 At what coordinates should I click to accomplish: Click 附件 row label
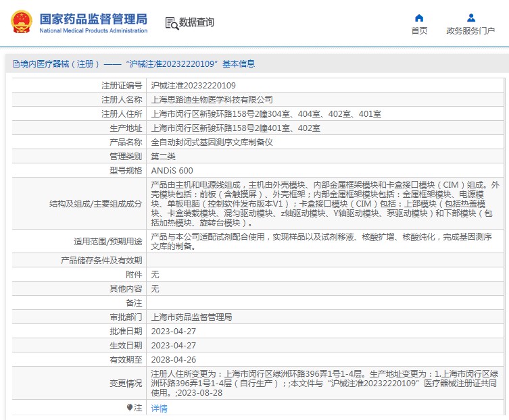click(x=134, y=275)
